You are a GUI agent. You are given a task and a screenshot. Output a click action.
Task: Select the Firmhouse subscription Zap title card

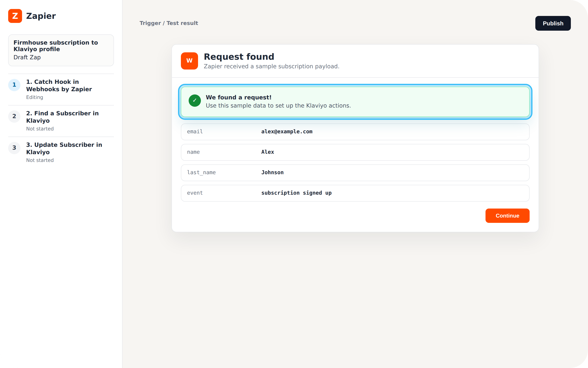click(x=61, y=50)
